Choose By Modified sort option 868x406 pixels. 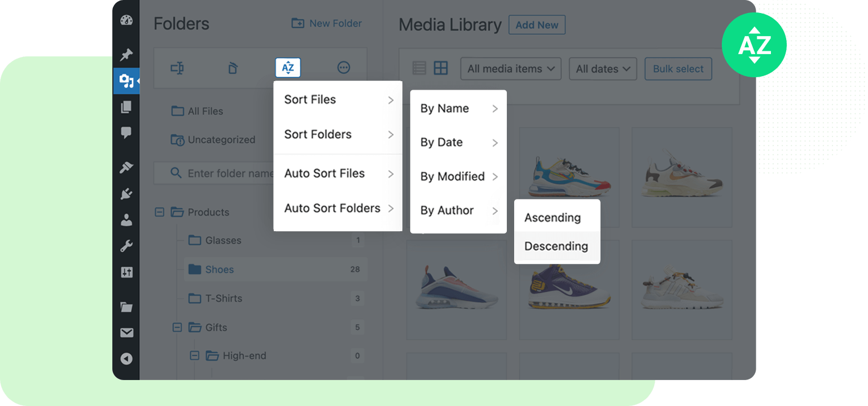click(458, 176)
